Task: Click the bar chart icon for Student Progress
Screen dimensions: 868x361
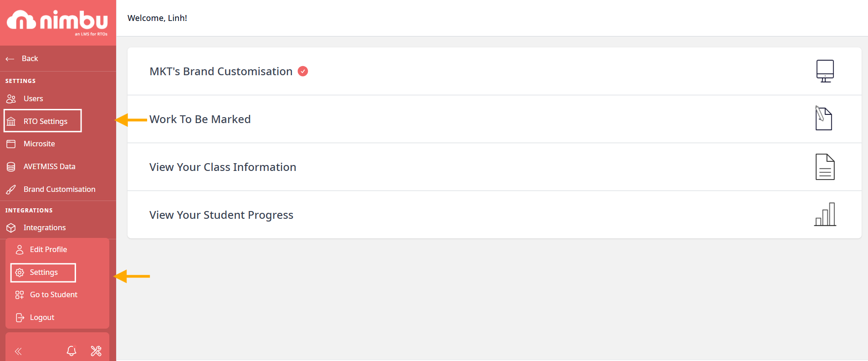Action: pos(825,214)
